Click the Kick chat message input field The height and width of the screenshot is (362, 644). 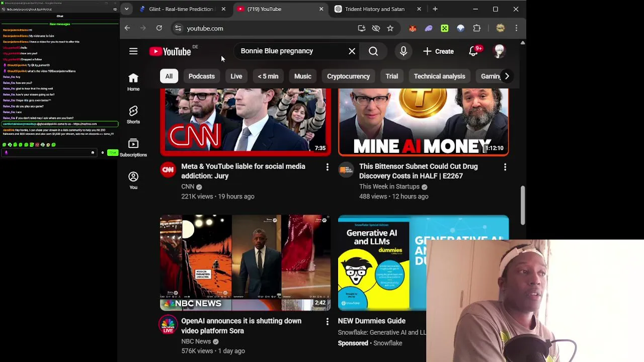(x=49, y=152)
